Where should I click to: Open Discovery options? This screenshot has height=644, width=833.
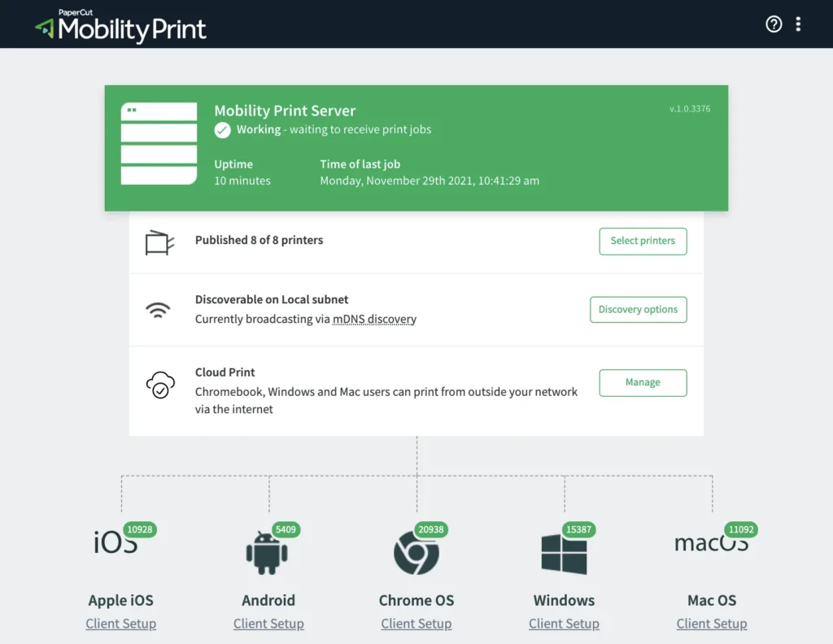tap(638, 310)
